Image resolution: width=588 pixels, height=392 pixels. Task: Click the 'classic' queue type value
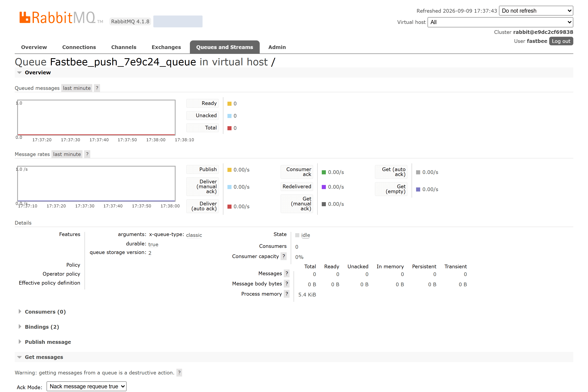click(x=194, y=235)
